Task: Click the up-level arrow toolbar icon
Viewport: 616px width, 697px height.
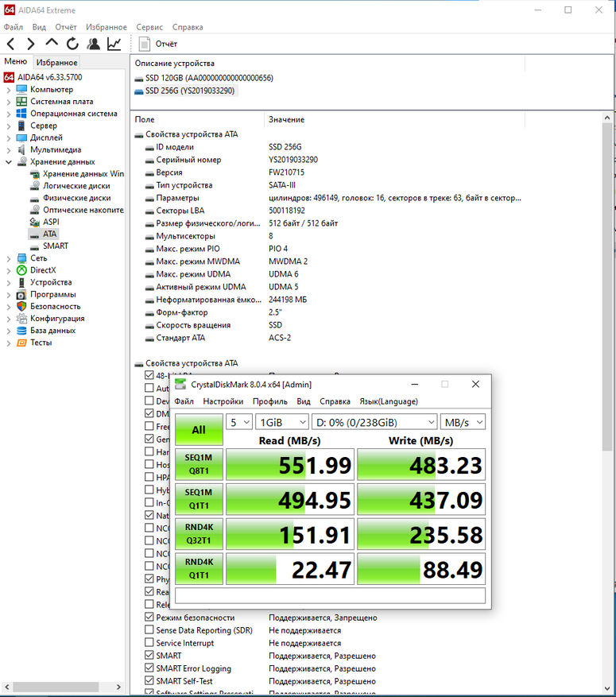Action: point(52,43)
